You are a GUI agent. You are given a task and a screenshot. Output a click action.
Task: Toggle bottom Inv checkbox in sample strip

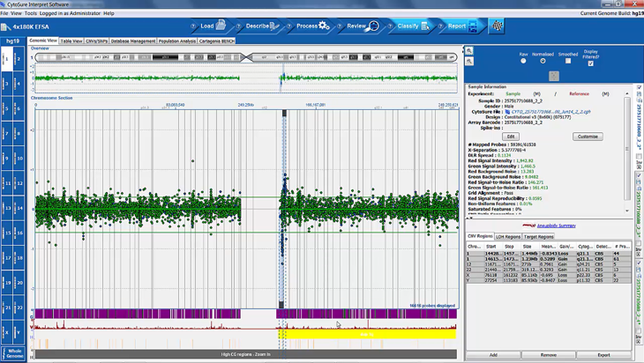[x=639, y=330]
